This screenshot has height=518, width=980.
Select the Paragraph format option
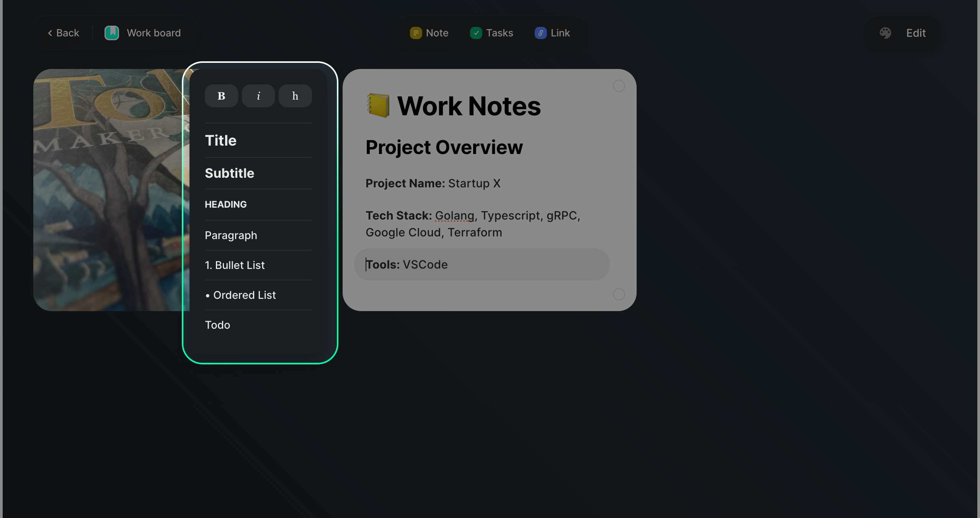[231, 235]
